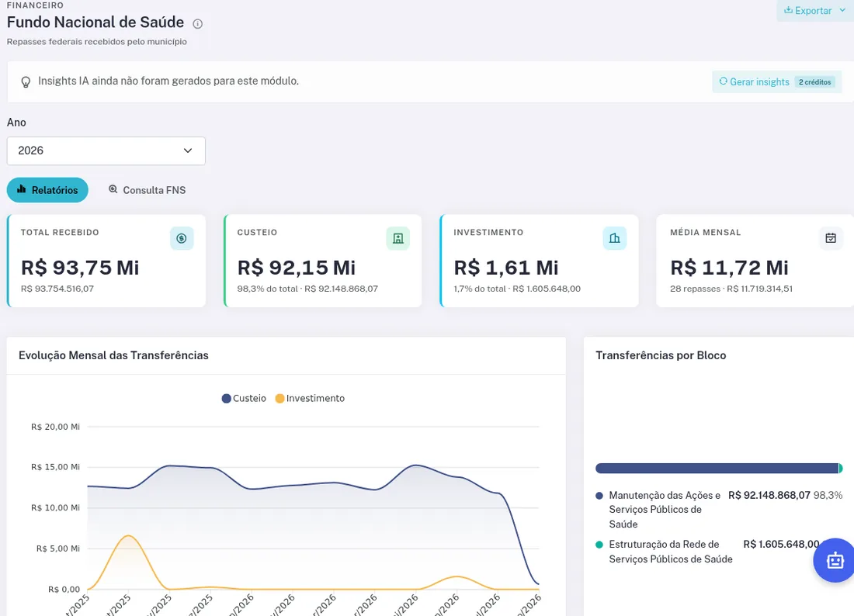Click the 2 créditos badge
Screen dimensions: 854x616
[x=814, y=82]
